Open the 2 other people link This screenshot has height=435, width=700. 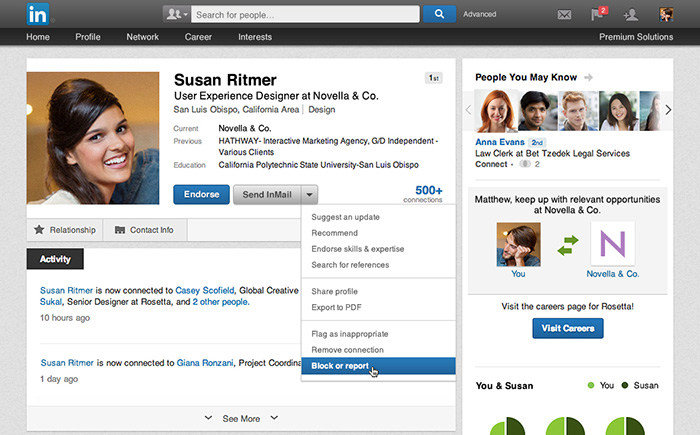pos(221,302)
